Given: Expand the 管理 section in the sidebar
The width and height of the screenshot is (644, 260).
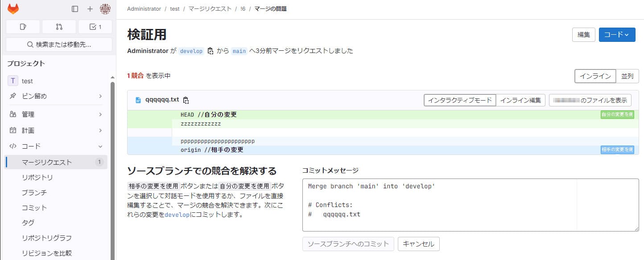Looking at the screenshot, I should tap(28, 114).
